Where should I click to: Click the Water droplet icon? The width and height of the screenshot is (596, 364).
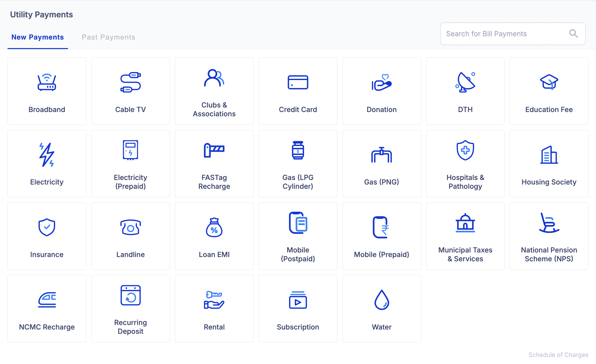click(x=382, y=300)
